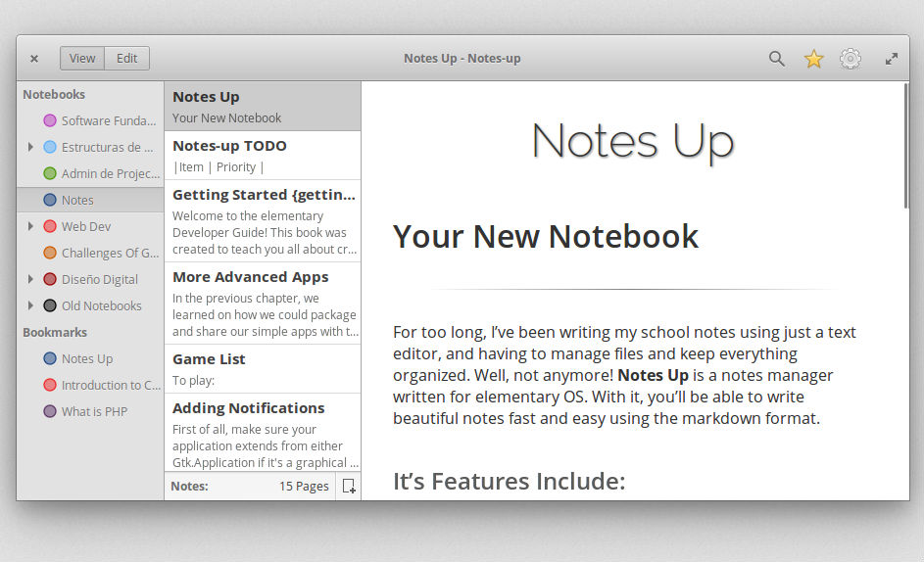
Task: Toggle the bookmark star icon
Action: [814, 59]
